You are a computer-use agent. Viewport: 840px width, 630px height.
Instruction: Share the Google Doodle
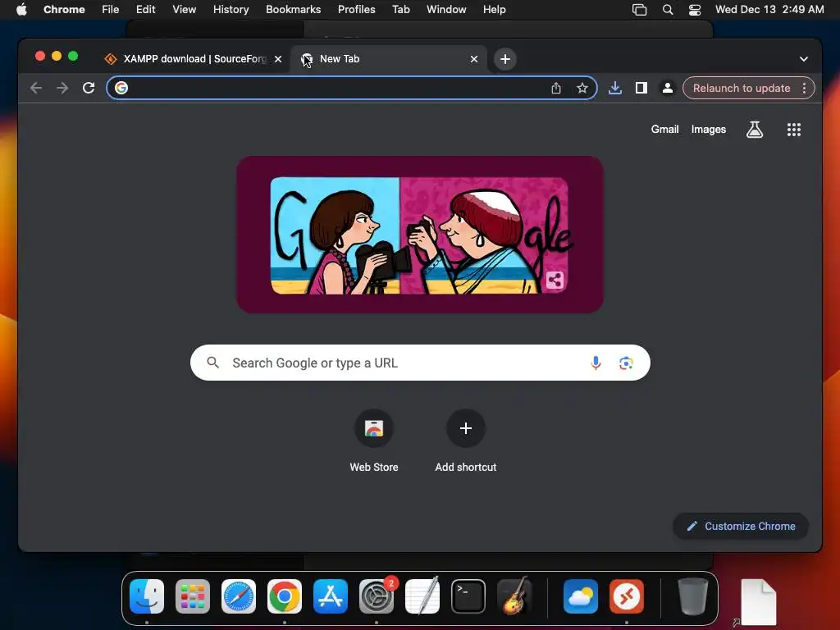pyautogui.click(x=555, y=280)
